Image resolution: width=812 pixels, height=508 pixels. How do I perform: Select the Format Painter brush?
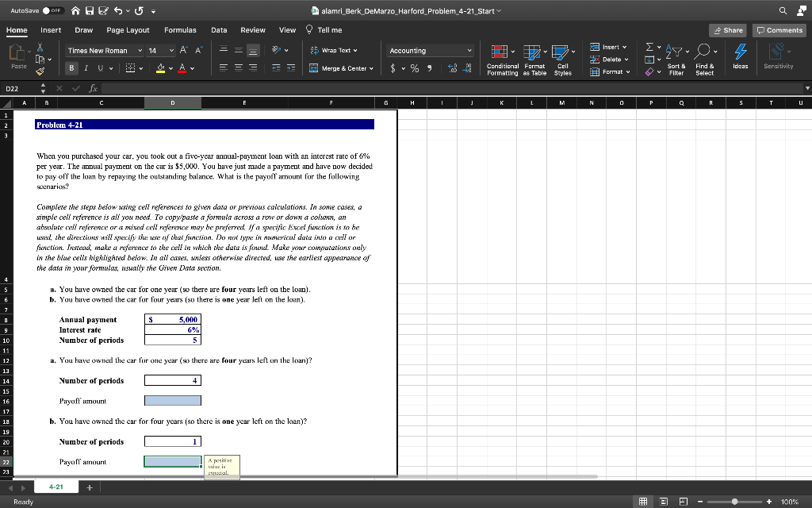[x=40, y=72]
